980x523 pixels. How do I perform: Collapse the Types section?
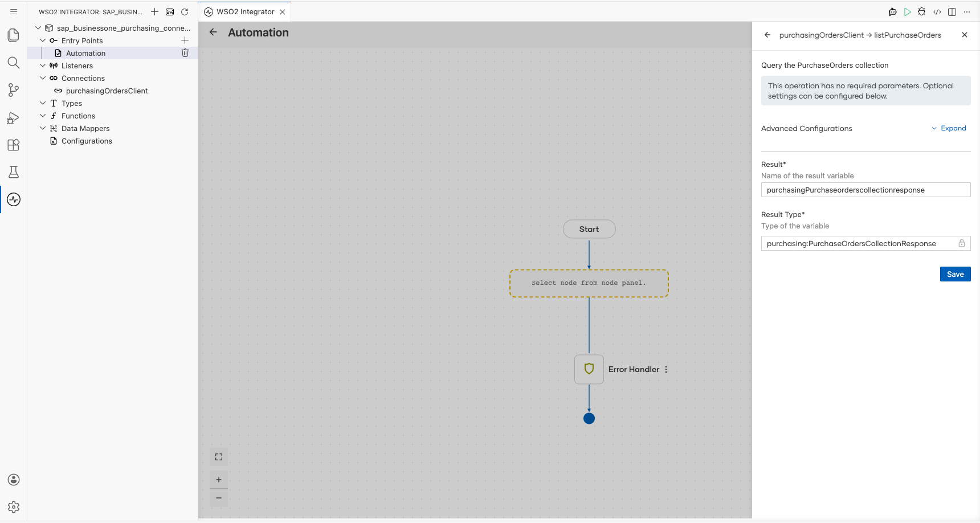click(43, 103)
